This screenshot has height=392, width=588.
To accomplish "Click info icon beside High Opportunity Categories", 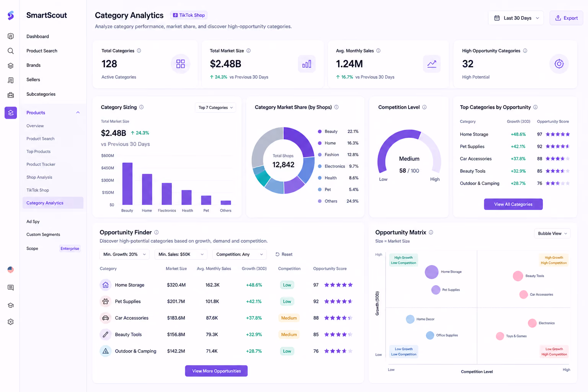I will tap(525, 51).
